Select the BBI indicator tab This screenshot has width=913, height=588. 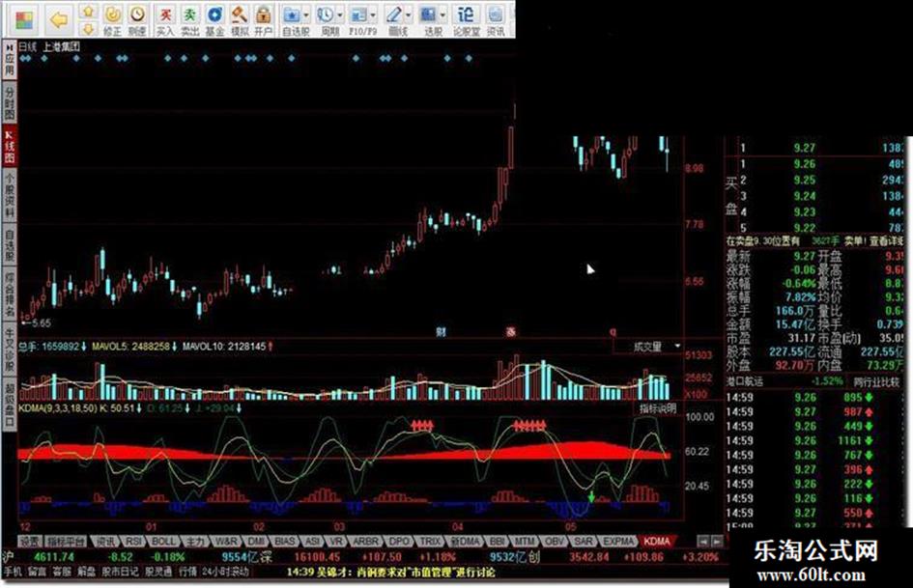(x=497, y=542)
